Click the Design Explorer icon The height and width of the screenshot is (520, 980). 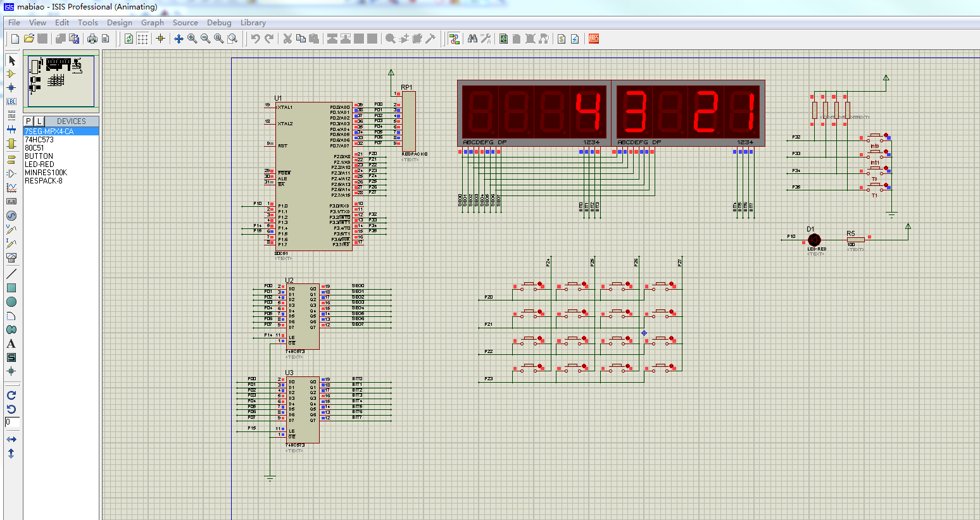tap(504, 39)
